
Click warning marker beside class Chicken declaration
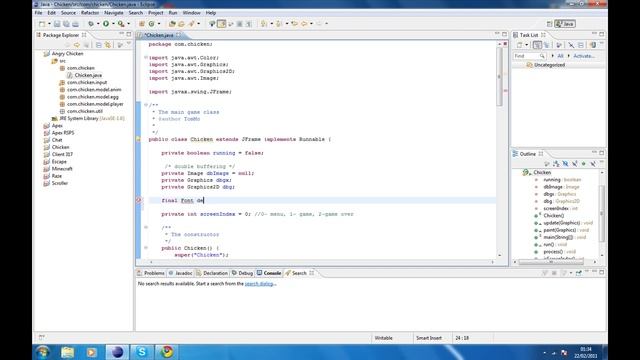138,139
